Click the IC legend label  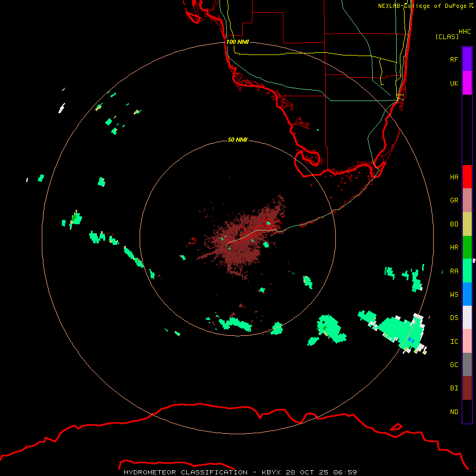454,342
